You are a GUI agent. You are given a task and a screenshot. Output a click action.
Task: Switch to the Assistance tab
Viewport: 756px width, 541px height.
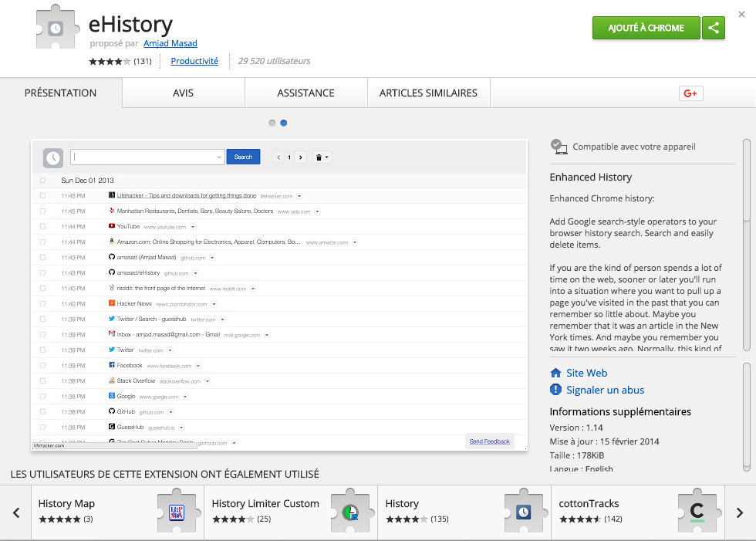tap(305, 93)
